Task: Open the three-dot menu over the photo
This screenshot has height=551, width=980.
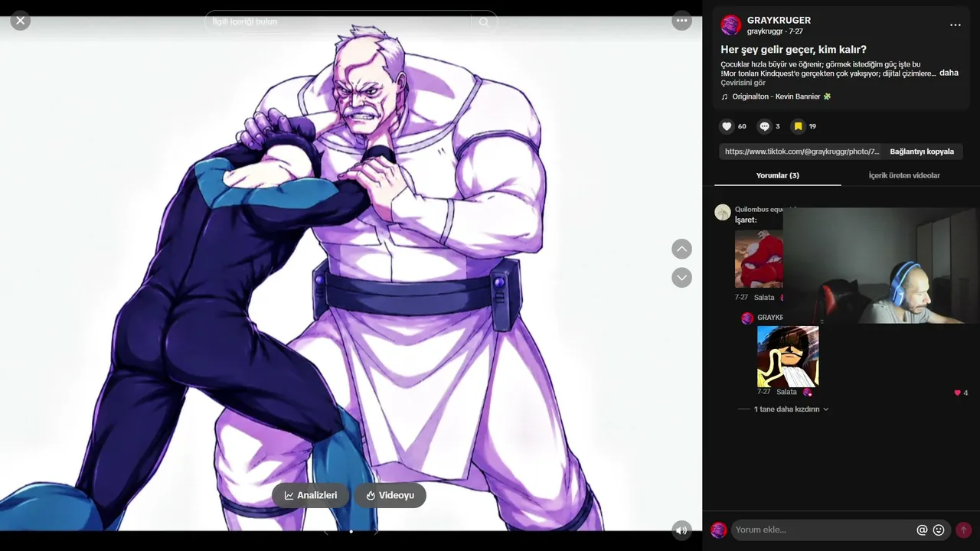Action: [681, 21]
